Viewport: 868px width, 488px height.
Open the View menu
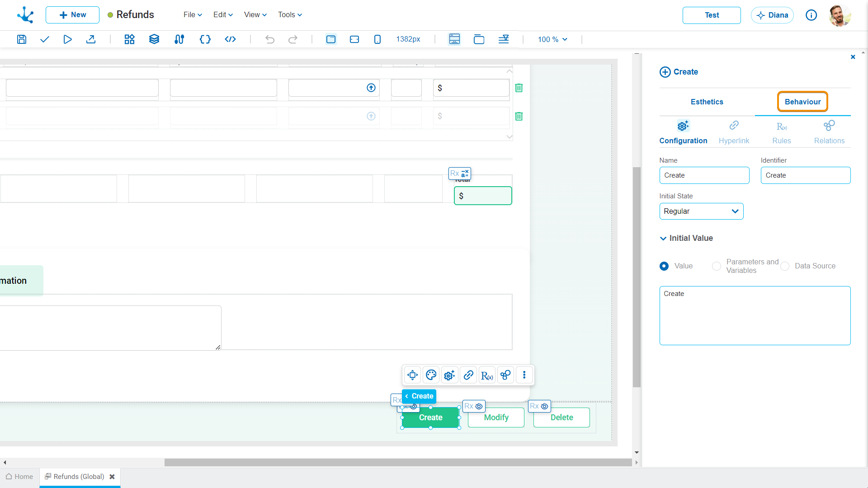pyautogui.click(x=255, y=15)
